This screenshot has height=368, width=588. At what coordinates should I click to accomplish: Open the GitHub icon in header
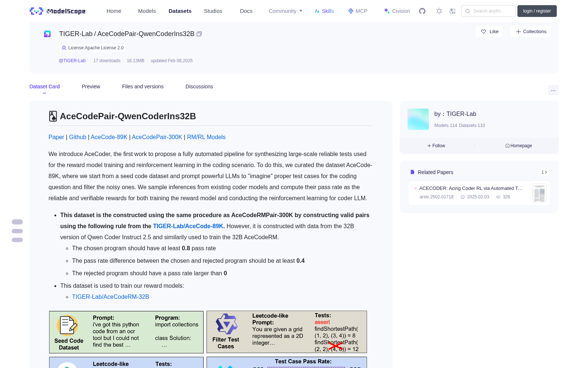(422, 11)
